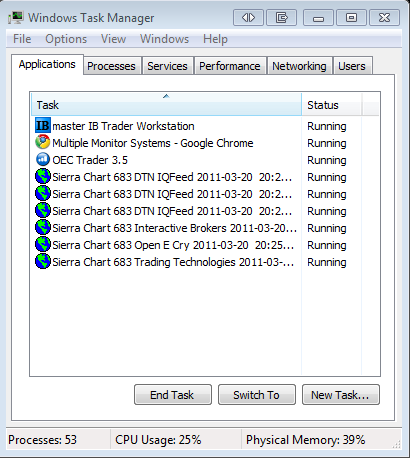The image size is (410, 458).
Task: Switch to the Users tab
Action: (x=352, y=66)
